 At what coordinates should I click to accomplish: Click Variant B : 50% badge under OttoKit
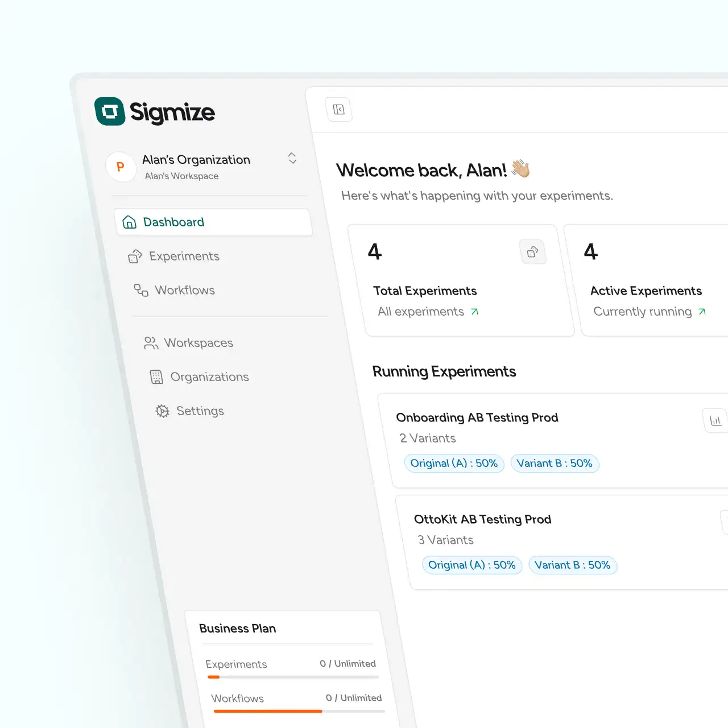pos(573,565)
